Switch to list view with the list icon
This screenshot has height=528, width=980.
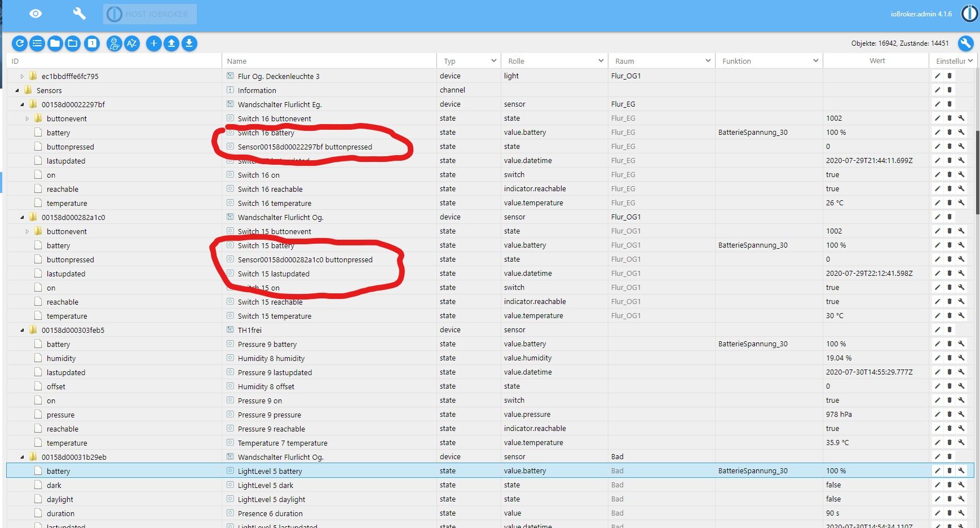(37, 43)
